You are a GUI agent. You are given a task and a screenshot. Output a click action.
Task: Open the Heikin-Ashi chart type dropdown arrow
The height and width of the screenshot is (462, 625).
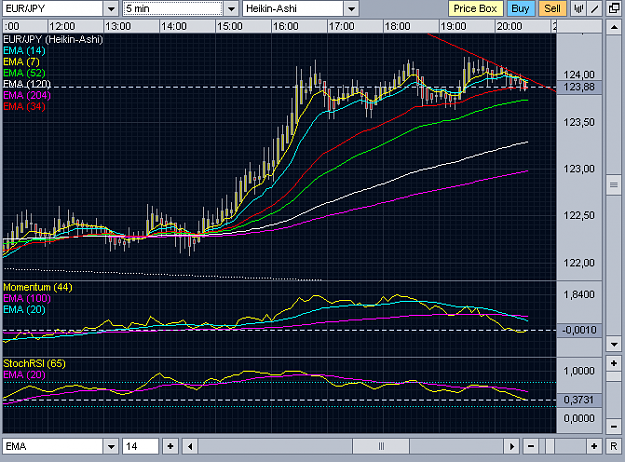pos(351,9)
